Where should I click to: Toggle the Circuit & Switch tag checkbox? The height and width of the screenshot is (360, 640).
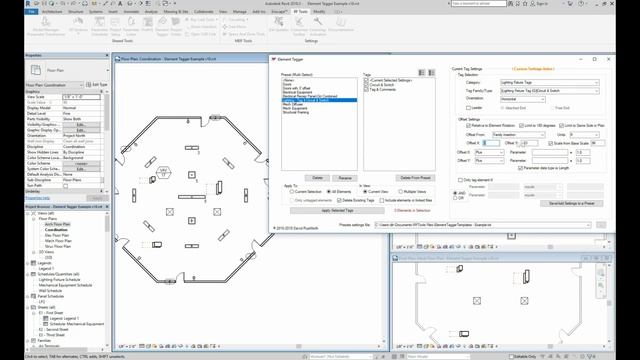[x=366, y=85]
